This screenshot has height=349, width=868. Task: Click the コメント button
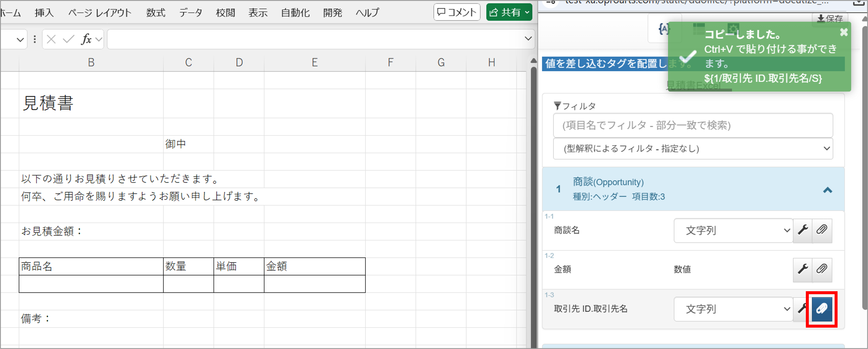[x=457, y=12]
